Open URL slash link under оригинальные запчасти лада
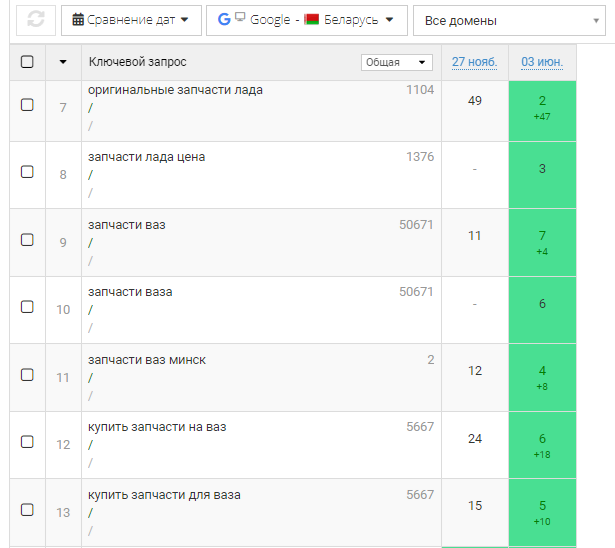 91,108
